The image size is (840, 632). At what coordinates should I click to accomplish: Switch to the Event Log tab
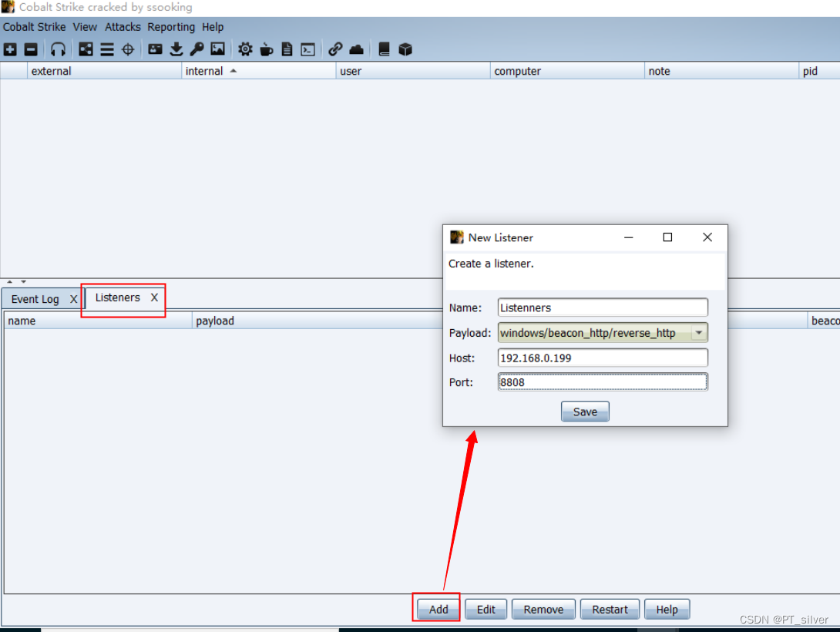[35, 299]
